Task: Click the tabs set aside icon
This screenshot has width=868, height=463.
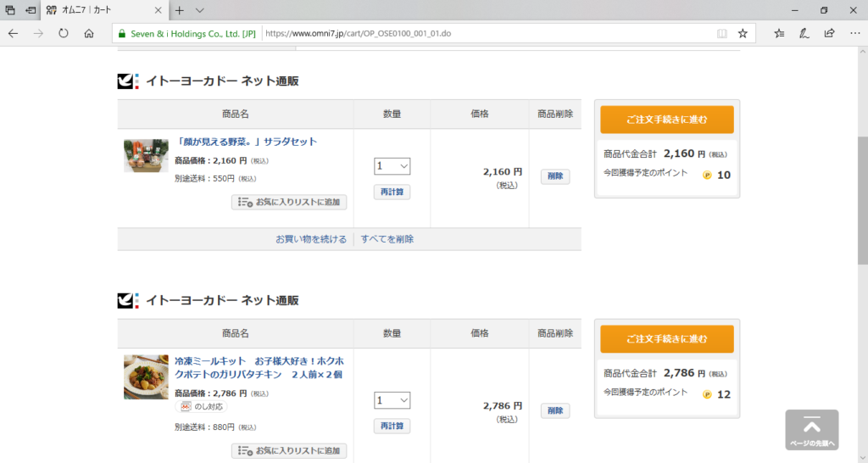Action: point(10,10)
